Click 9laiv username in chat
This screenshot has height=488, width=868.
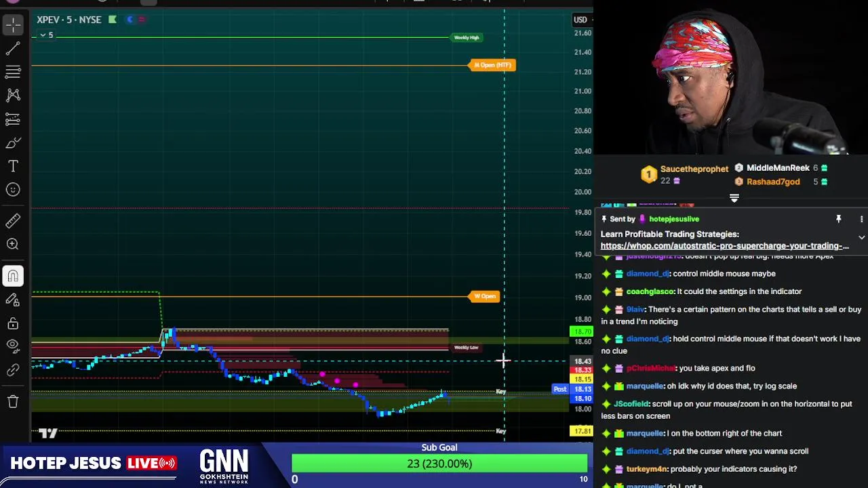tap(635, 310)
